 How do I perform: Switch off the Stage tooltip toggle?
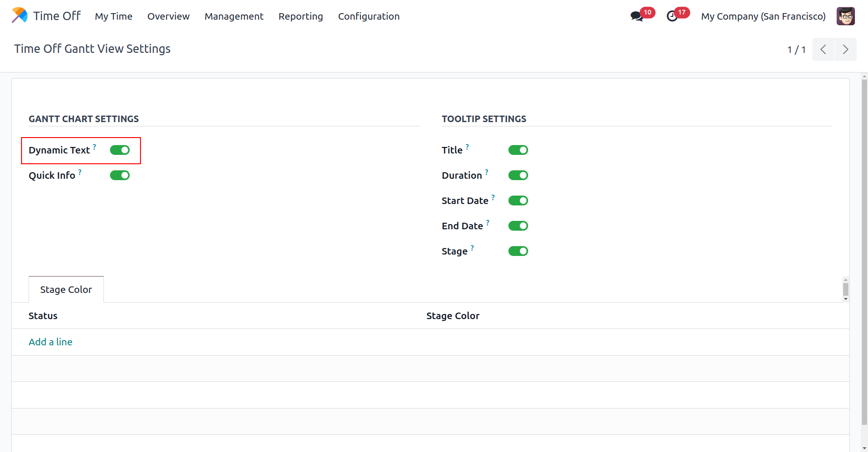pyautogui.click(x=518, y=251)
